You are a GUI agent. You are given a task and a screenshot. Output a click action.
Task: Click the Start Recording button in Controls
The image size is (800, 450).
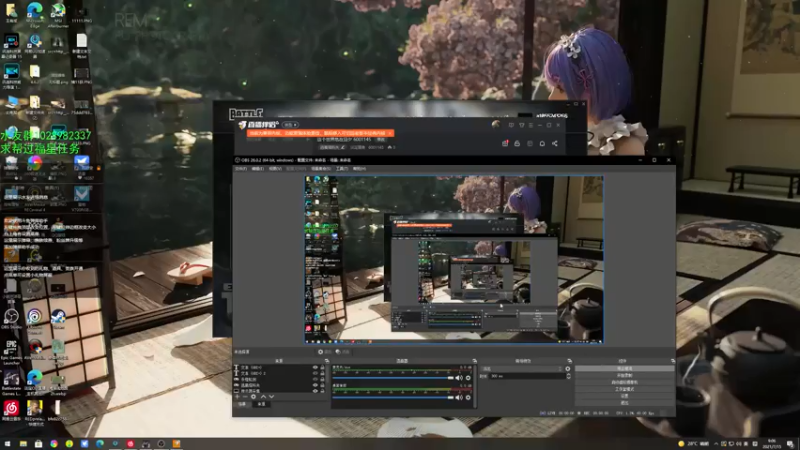623,376
